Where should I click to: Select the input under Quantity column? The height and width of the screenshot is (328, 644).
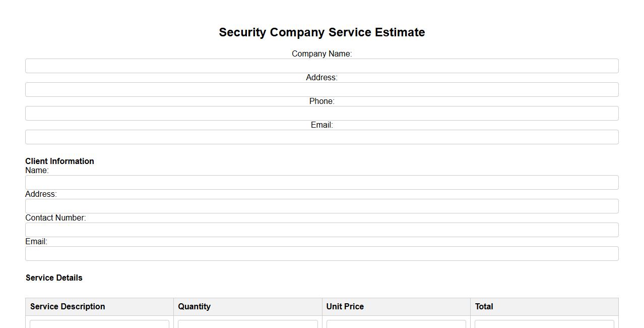point(247,324)
